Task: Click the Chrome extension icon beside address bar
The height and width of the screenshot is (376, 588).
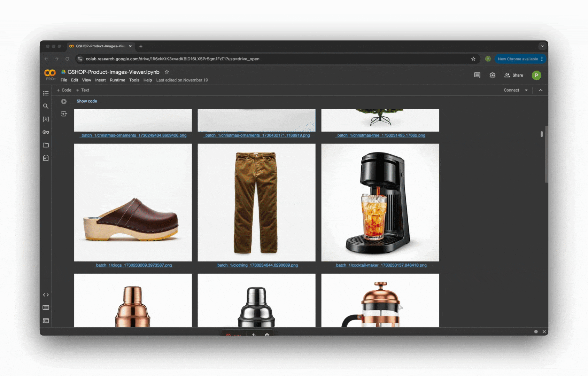Action: [x=488, y=59]
